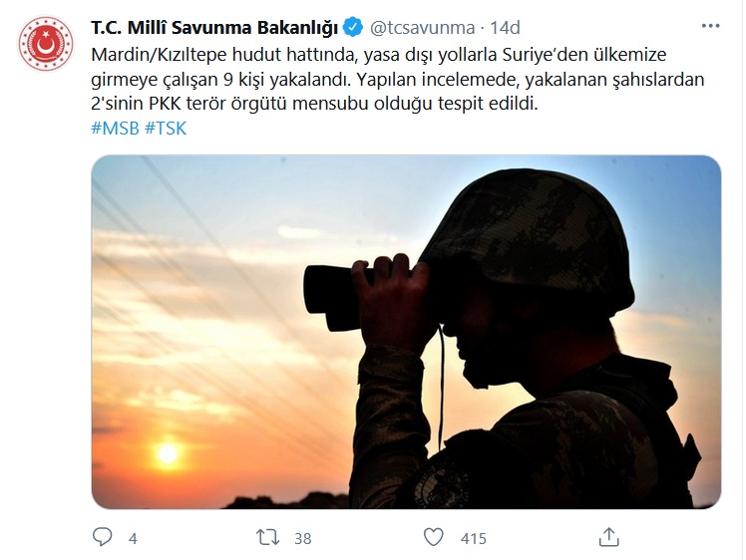
Task: Open the T.C. Millî Savunma Bakanlığı profile name
Action: click(214, 28)
